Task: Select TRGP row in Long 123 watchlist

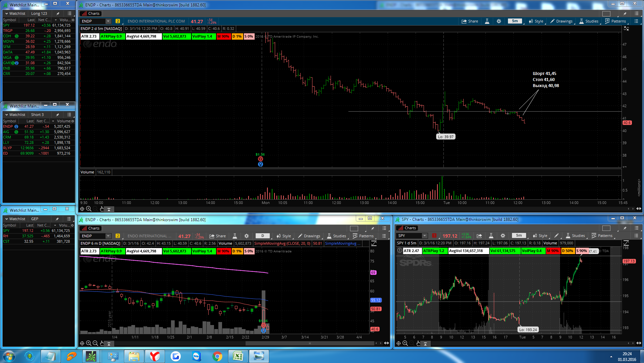Action: point(38,31)
